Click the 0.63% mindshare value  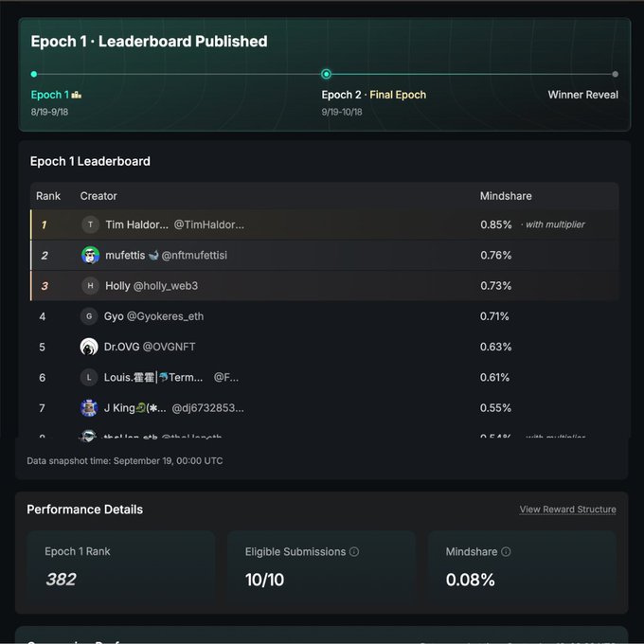coord(495,347)
